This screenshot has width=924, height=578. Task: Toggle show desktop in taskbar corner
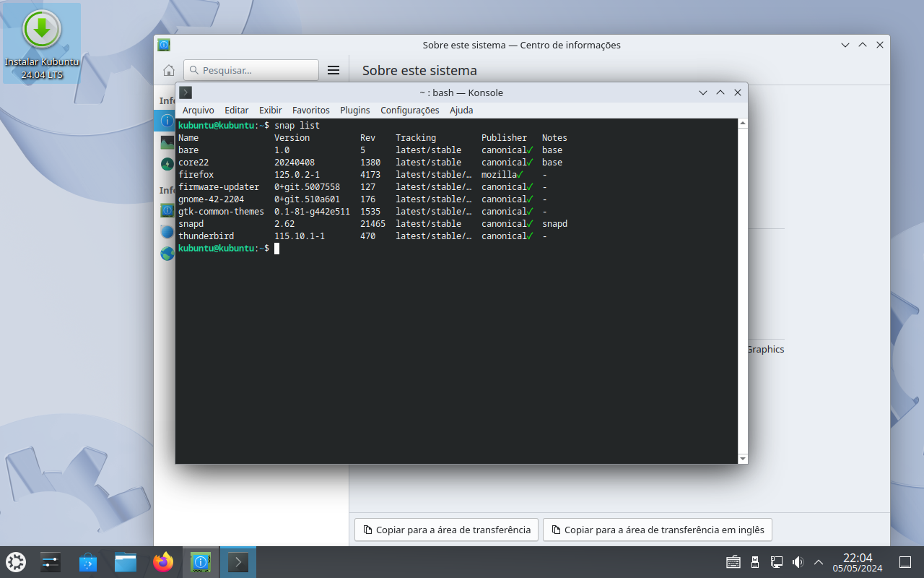pos(904,561)
